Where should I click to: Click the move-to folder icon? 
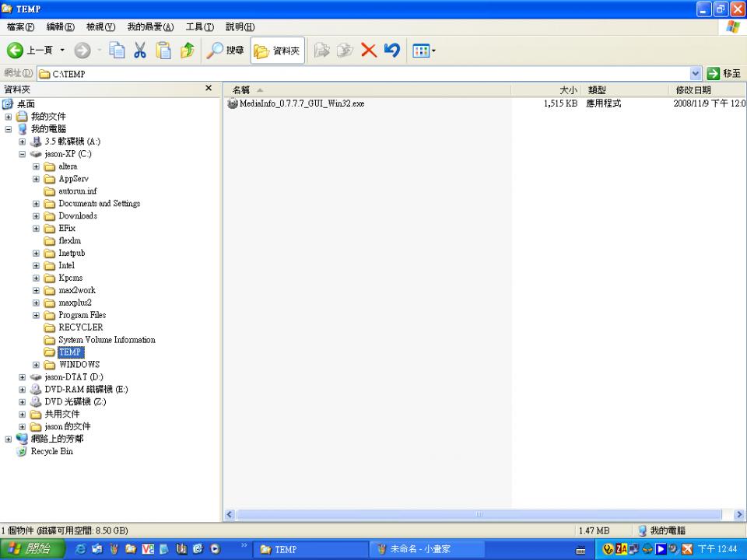tap(322, 50)
